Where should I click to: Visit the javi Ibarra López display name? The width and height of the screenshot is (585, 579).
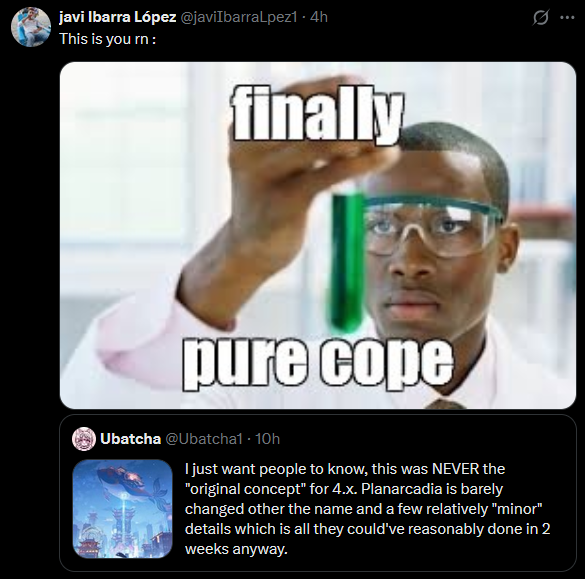coord(118,17)
